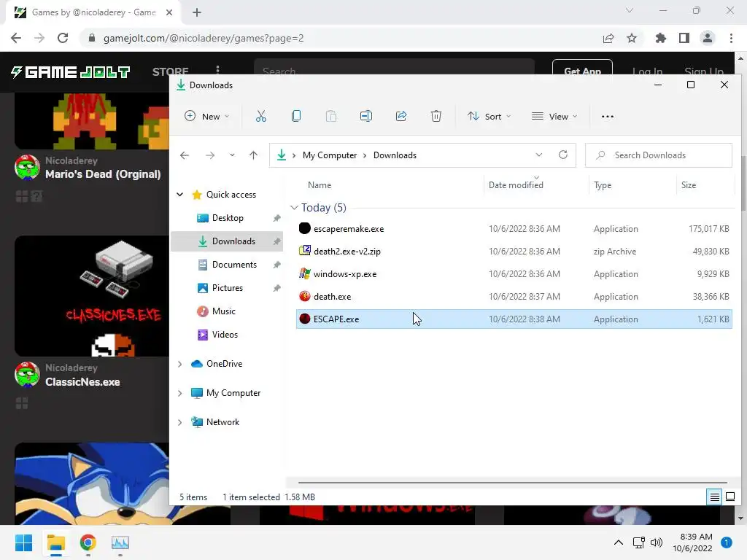Open the View dropdown
Image resolution: width=747 pixels, height=560 pixels.
coord(554,116)
